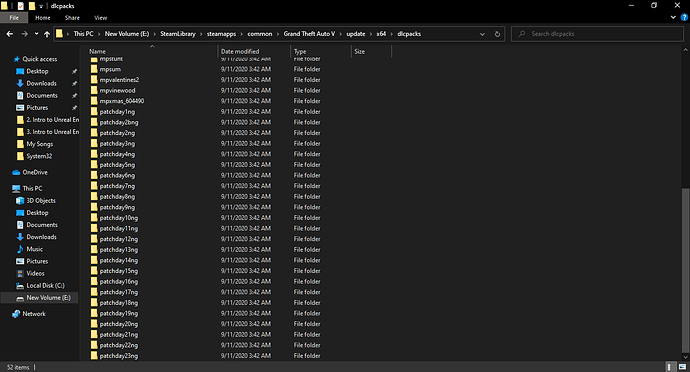690x372 pixels.
Task: Open My Songs folder in sidebar
Action: (40, 144)
